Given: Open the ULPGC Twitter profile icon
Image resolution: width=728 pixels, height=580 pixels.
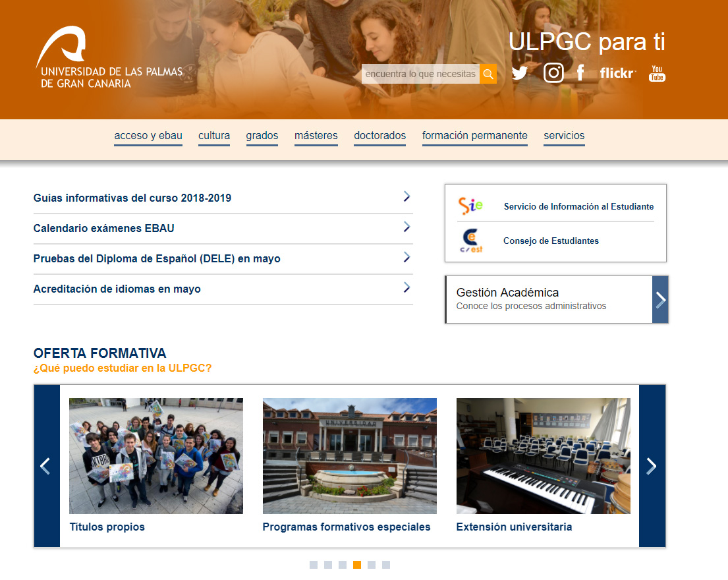Looking at the screenshot, I should coord(520,73).
